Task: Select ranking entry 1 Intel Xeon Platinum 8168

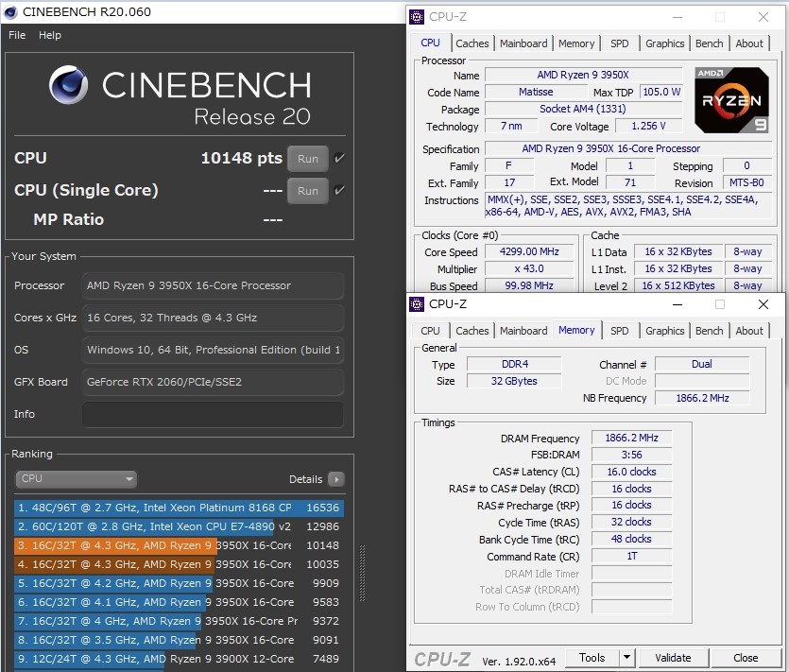Action: tap(180, 508)
